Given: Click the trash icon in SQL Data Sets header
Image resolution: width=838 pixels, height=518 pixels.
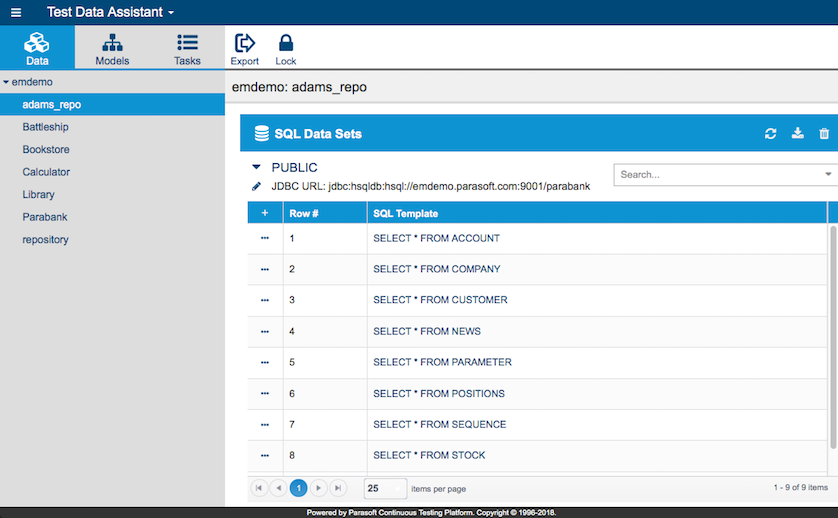Looking at the screenshot, I should coord(824,133).
